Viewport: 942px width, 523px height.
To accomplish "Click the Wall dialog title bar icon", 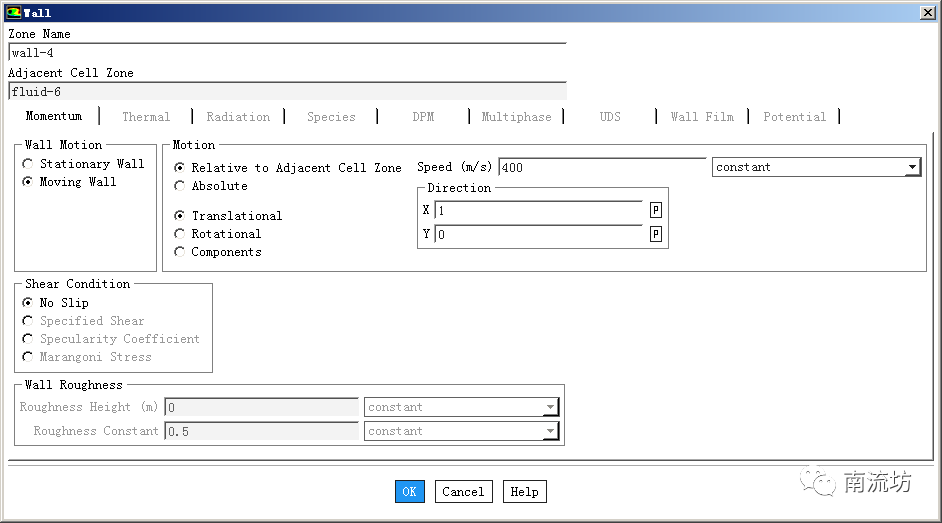I will [13, 12].
